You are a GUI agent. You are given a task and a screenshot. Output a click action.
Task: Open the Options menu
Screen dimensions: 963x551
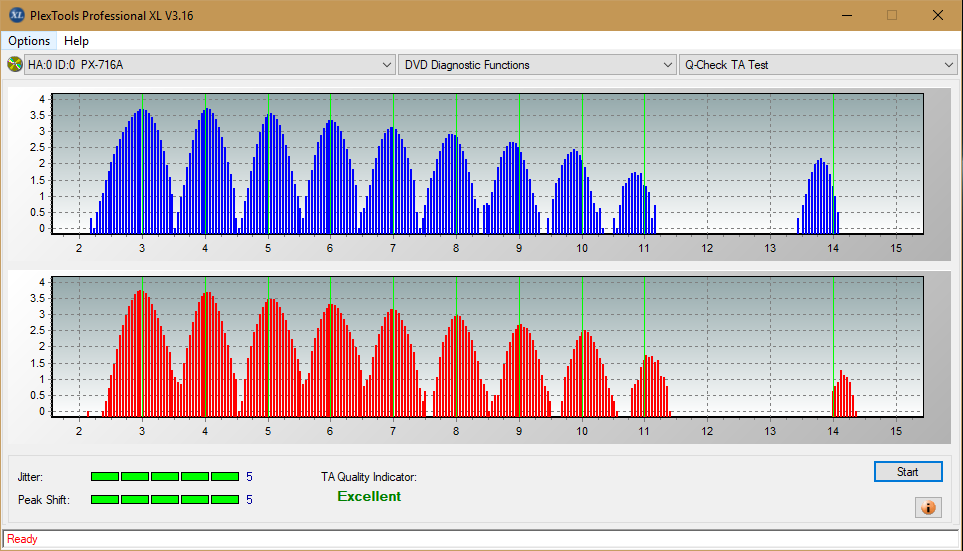(x=29, y=41)
